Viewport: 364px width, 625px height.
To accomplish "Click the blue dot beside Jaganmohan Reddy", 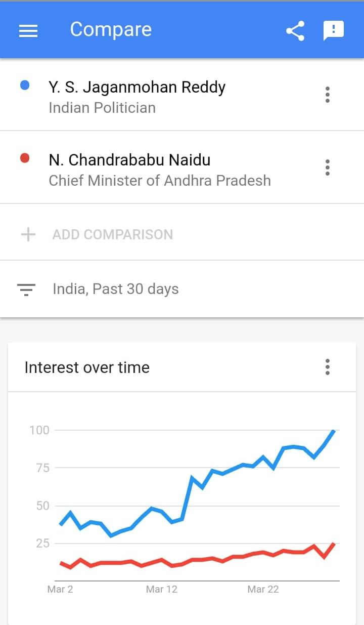I will 24,86.
